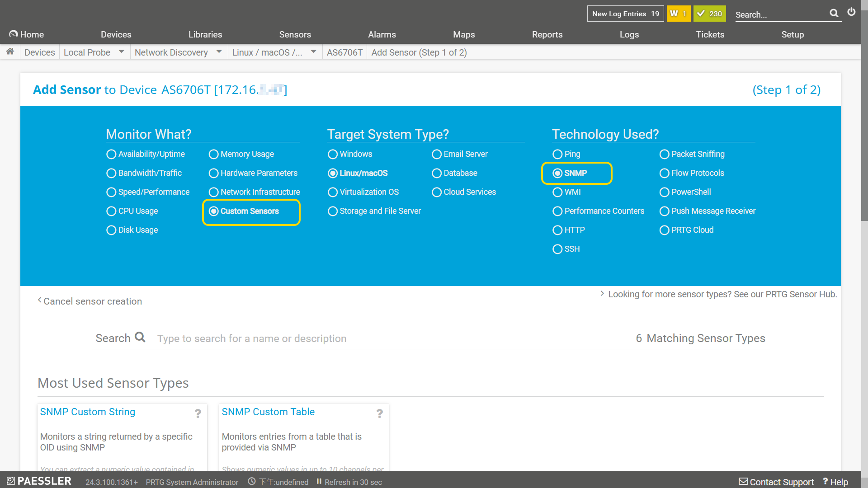Click the Paessler logo in footer
Image resolution: width=868 pixels, height=488 pixels.
point(39,481)
